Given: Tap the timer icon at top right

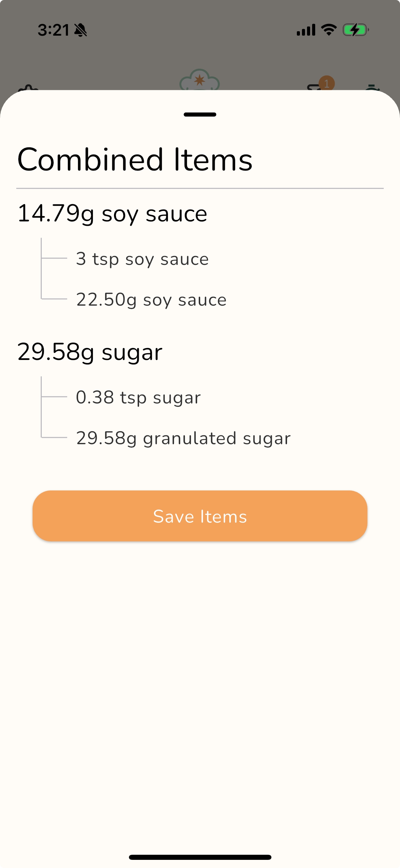Looking at the screenshot, I should (372, 88).
